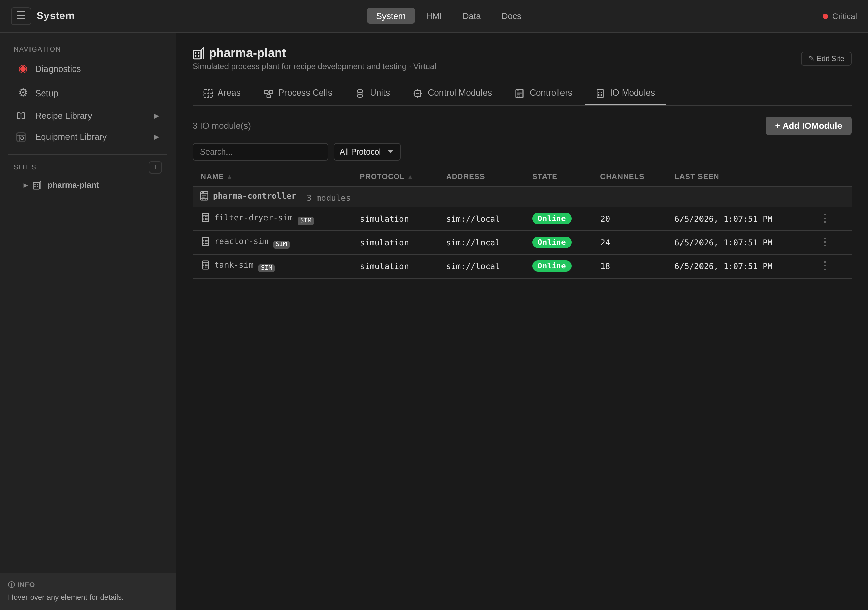Click the tank-sim module icon

pos(205,265)
